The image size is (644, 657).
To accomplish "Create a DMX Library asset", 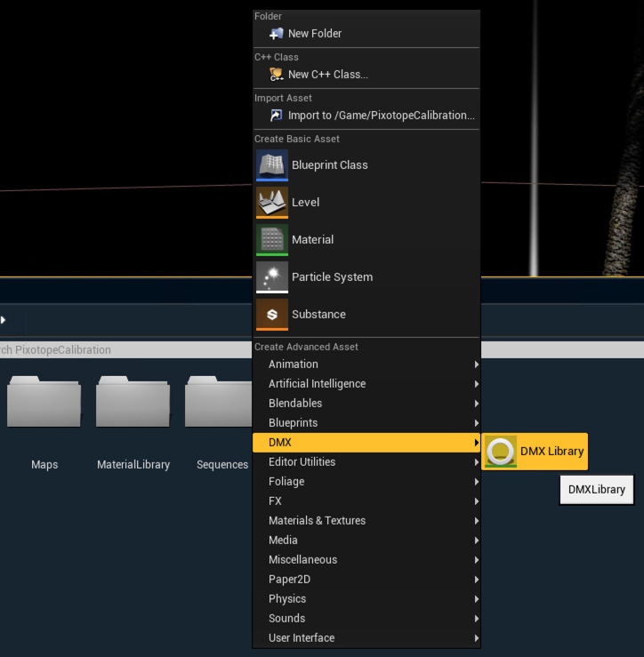I will tap(535, 452).
